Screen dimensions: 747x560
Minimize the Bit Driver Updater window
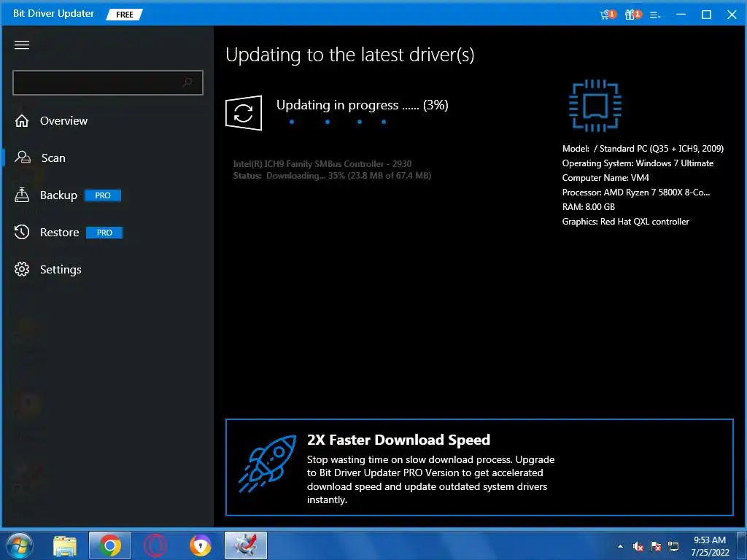(x=681, y=15)
